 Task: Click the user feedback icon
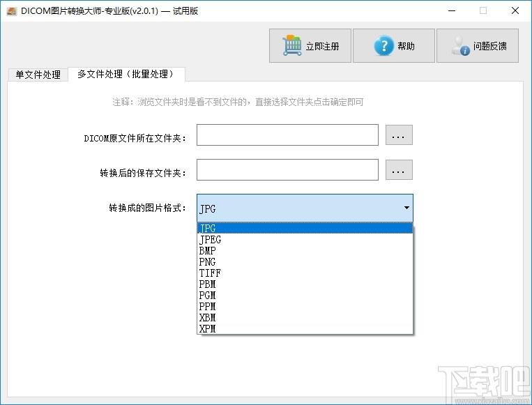(460, 46)
